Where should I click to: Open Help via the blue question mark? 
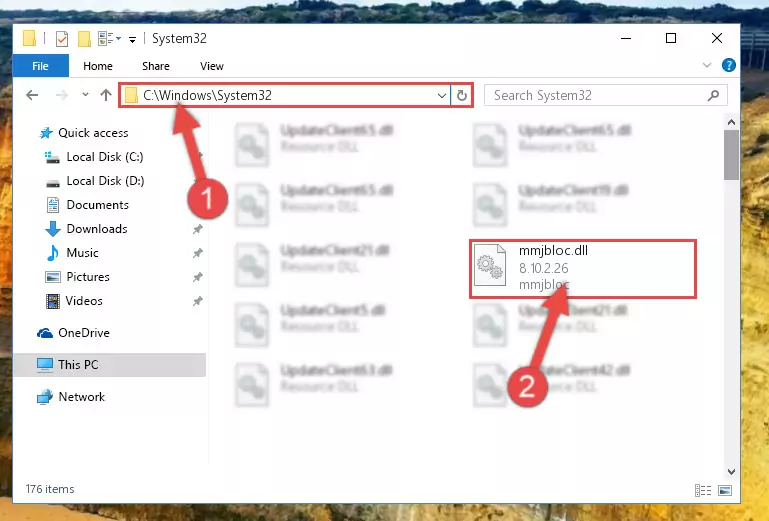[729, 65]
